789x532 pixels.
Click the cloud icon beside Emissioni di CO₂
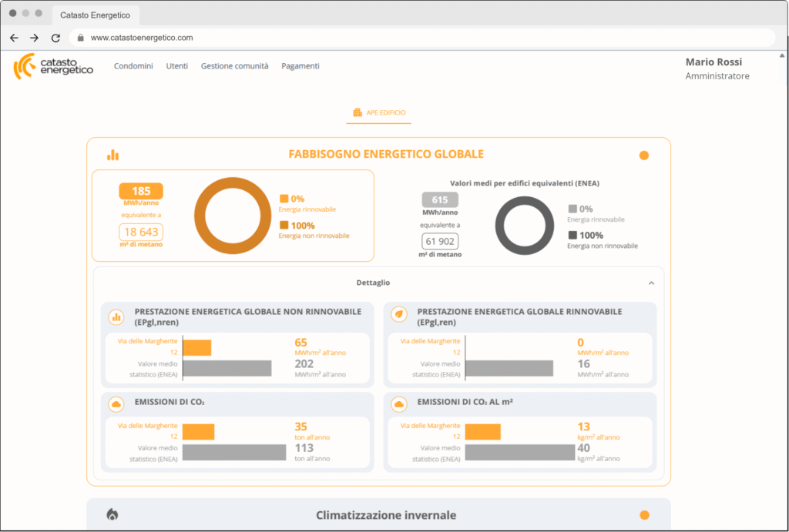pyautogui.click(x=116, y=404)
